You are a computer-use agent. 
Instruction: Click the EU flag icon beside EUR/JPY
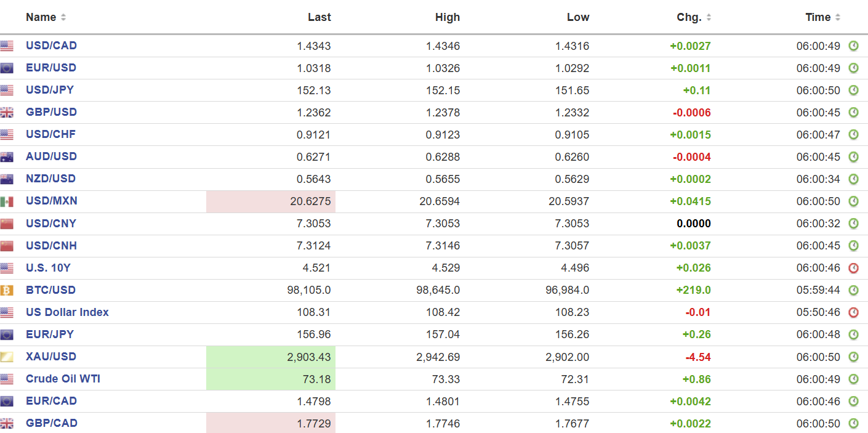[x=7, y=334]
